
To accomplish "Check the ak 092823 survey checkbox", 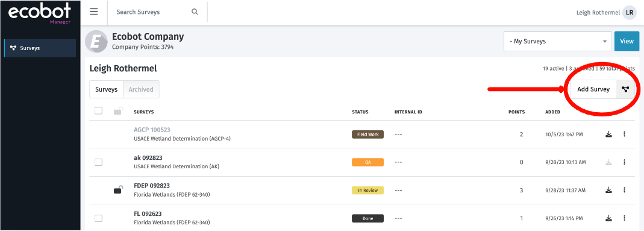I will point(99,162).
